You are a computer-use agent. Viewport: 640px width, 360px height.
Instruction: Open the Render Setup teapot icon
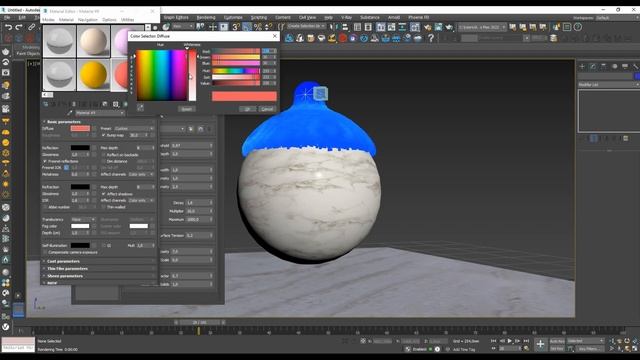point(427,27)
